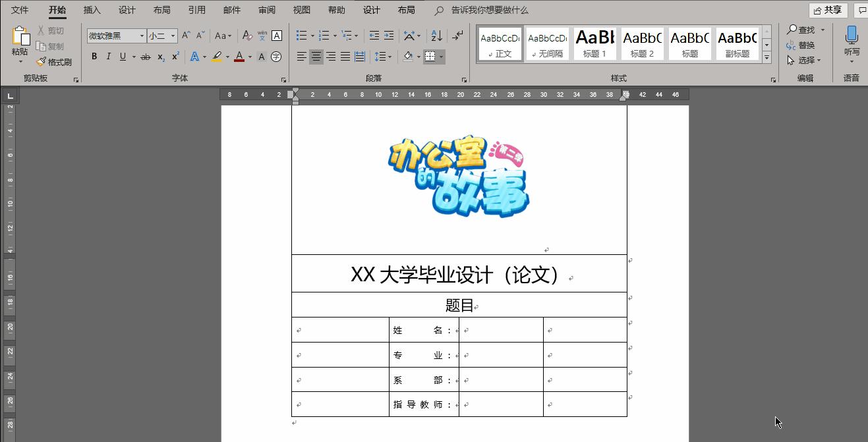Apply bold formatting with the B icon
Screen dimensions: 868x442
[94, 57]
